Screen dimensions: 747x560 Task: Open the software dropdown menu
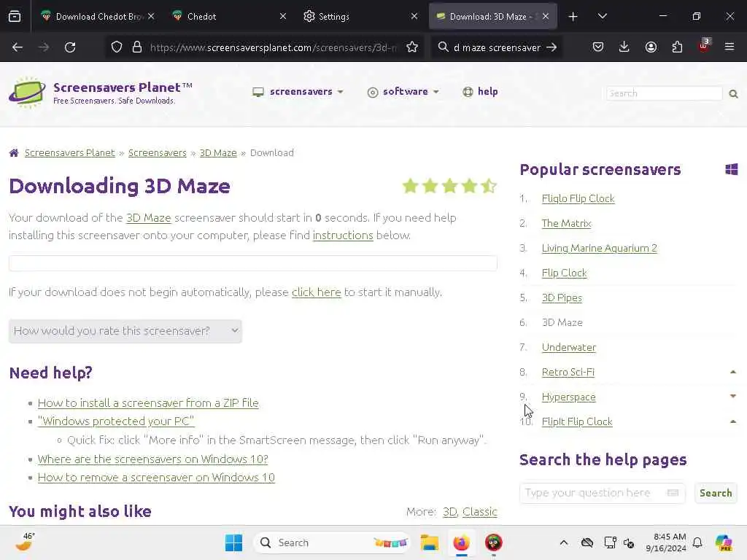403,91
